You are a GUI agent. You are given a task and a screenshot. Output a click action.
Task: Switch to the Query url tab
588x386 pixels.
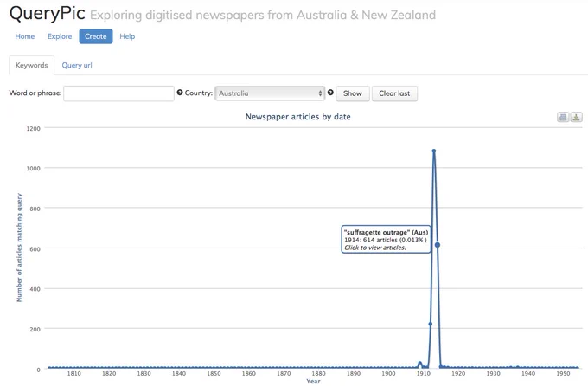[x=77, y=65]
